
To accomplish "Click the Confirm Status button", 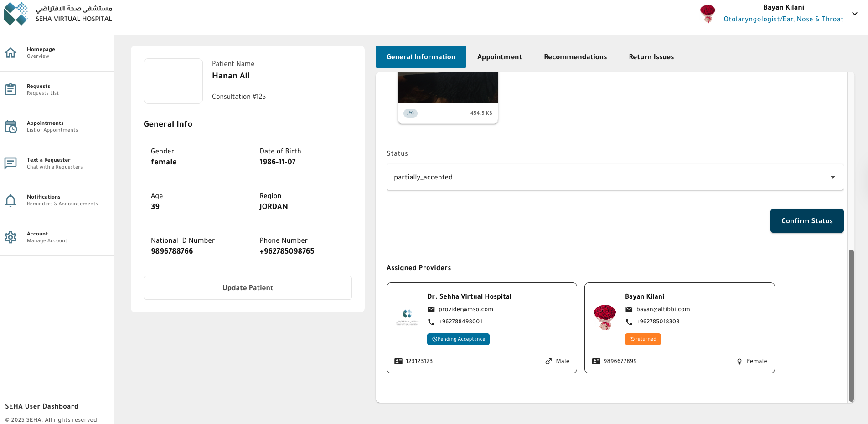I will (x=807, y=221).
